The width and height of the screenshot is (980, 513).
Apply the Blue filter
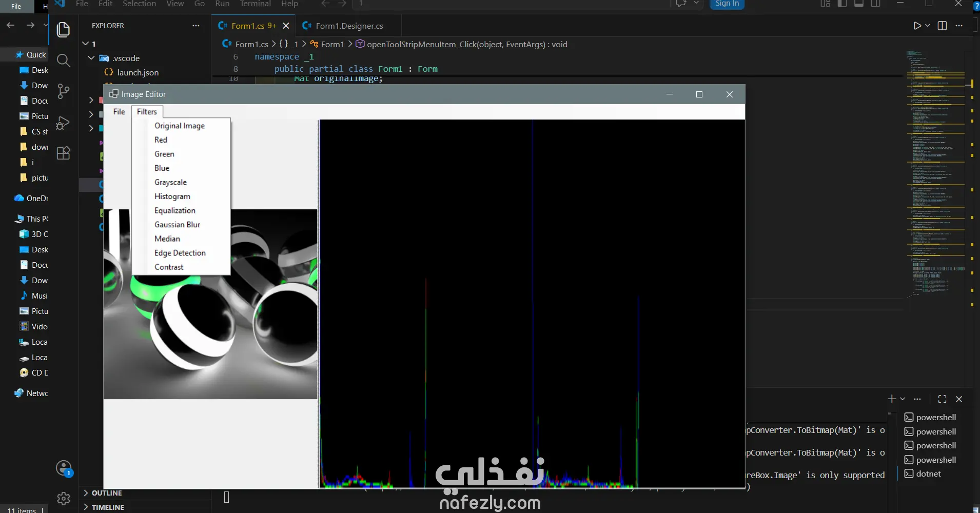(162, 168)
